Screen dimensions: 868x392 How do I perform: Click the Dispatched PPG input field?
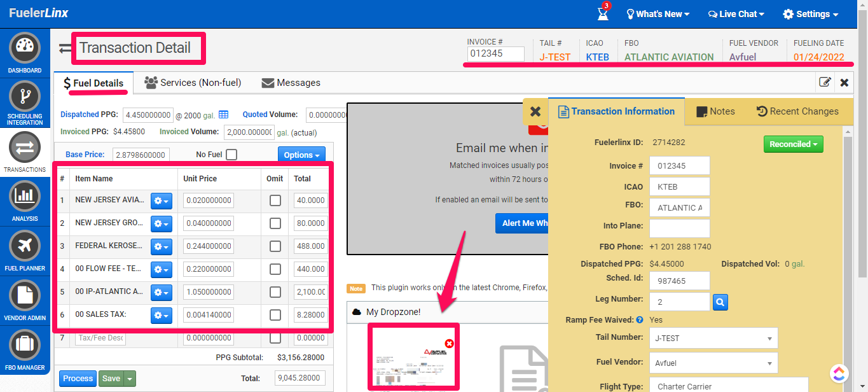148,115
